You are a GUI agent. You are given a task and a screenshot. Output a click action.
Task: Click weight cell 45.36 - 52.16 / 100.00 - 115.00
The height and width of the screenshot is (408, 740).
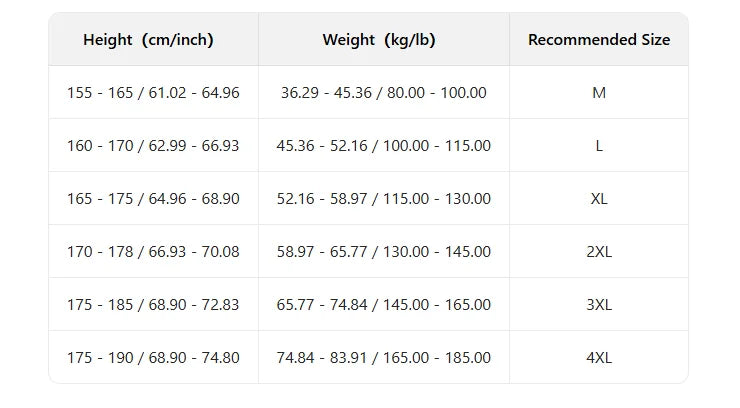point(383,146)
